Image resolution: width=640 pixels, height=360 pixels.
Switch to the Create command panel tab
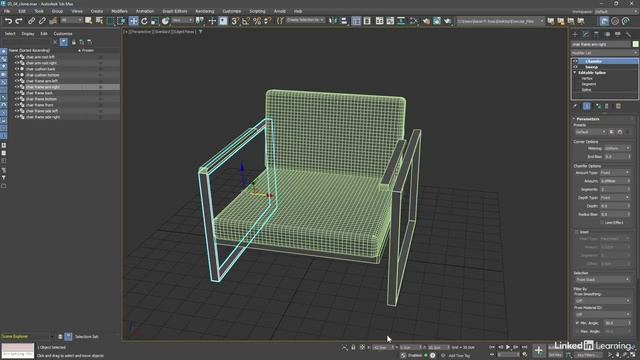click(575, 34)
